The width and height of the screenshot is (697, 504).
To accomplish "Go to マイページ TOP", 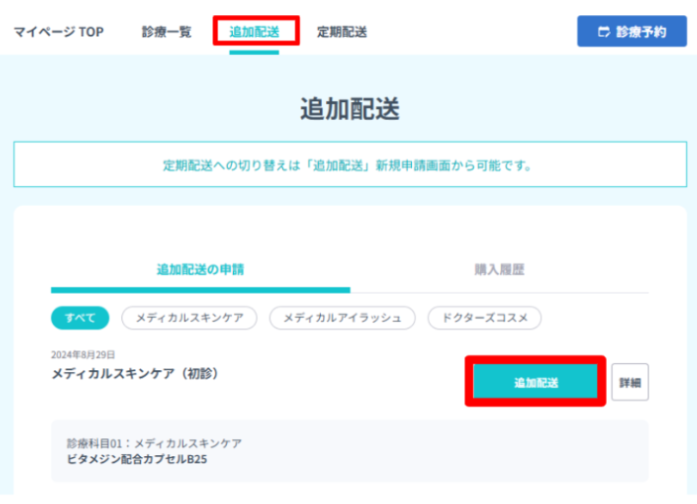I will [59, 32].
